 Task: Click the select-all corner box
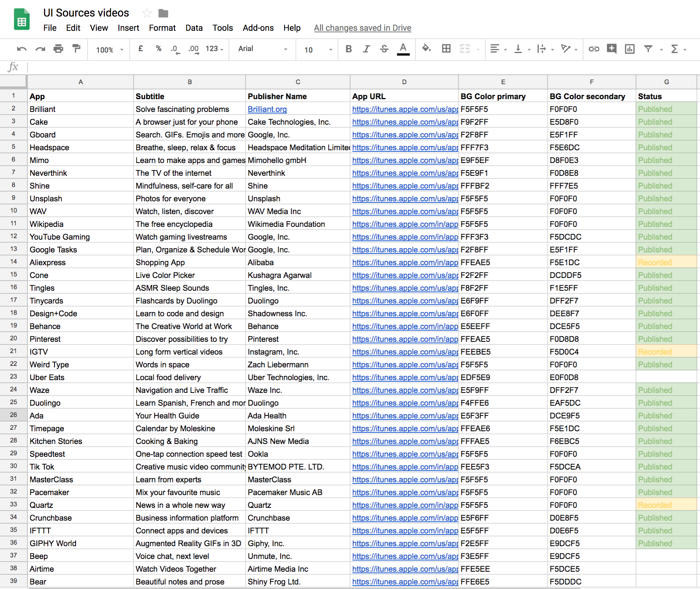point(13,82)
